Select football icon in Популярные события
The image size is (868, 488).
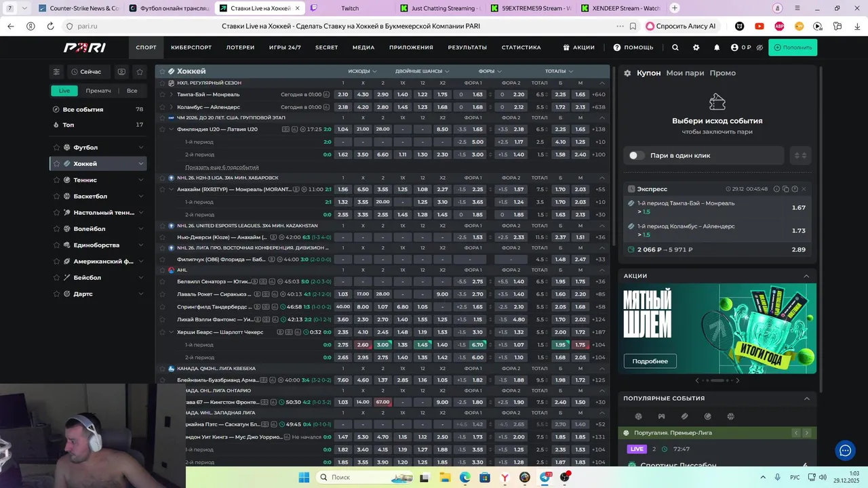tap(638, 416)
